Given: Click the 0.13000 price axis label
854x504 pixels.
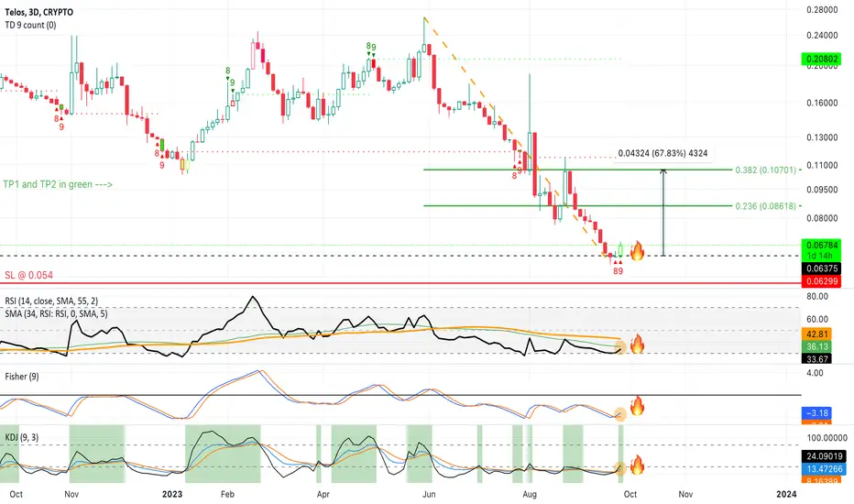Looking at the screenshot, I should pyautogui.click(x=822, y=137).
